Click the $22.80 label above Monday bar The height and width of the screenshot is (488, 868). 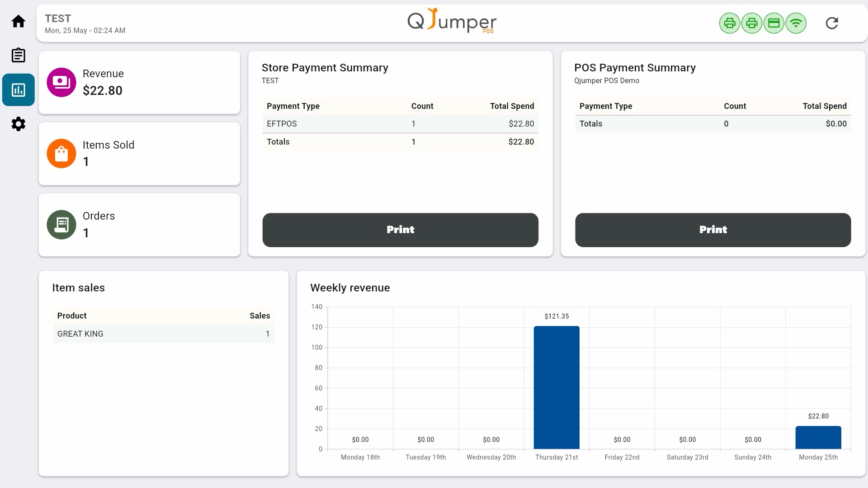(x=818, y=416)
